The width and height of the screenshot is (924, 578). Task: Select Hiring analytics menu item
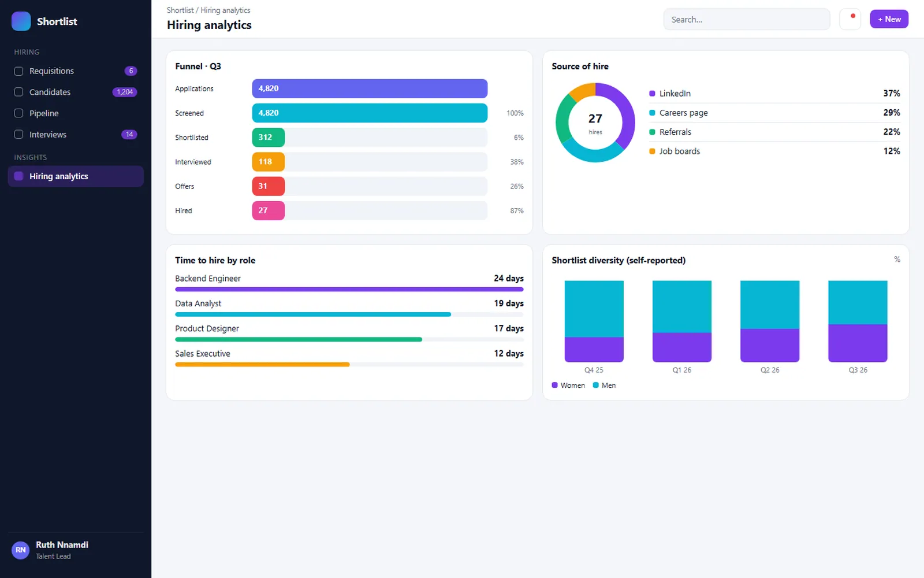[x=76, y=176]
